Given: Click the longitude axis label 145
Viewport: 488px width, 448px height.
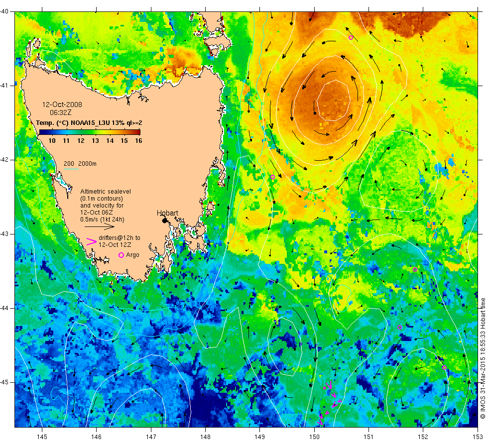Looking at the screenshot, I should click(42, 437).
